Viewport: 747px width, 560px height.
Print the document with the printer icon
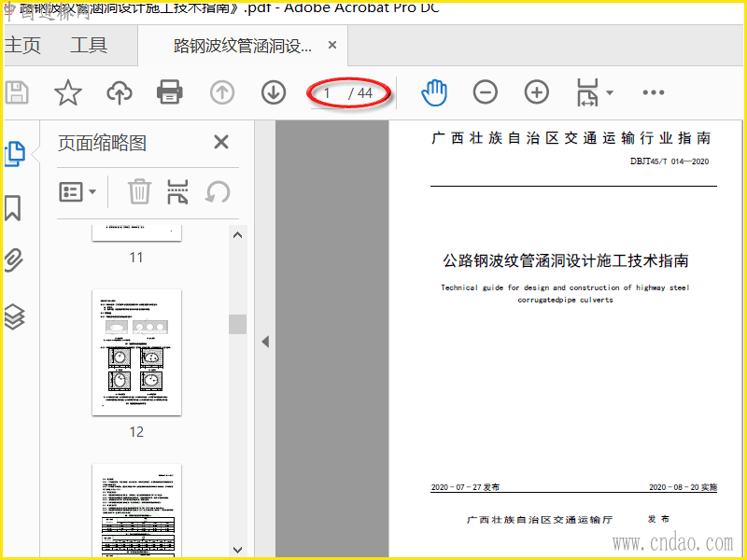[x=170, y=91]
